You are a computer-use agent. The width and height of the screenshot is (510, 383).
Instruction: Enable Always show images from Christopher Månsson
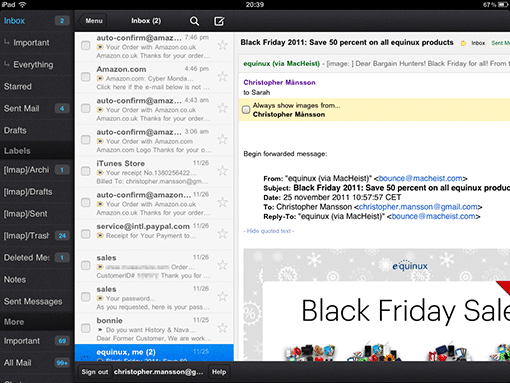click(246, 110)
